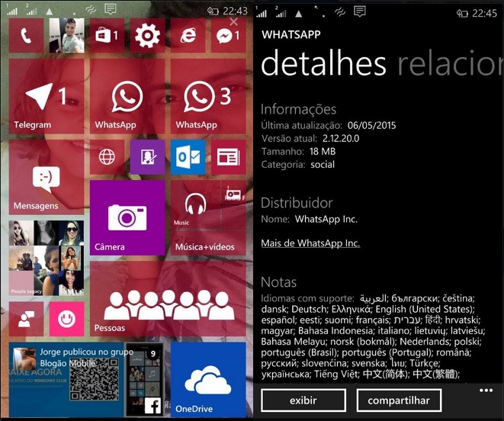Launch the Internet Explorer tile
This screenshot has height=421, width=504.
click(188, 36)
